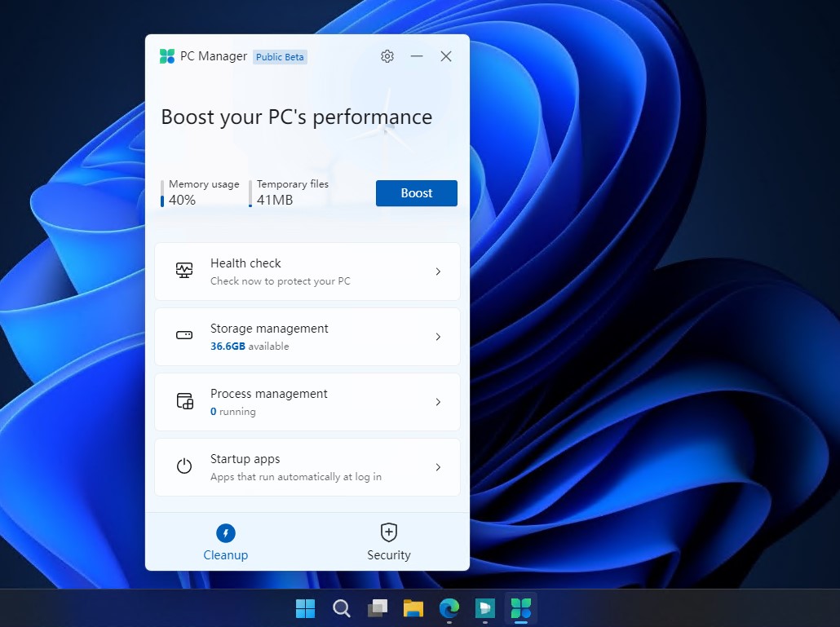Click the 'Storage management' title
840x627 pixels.
269,329
